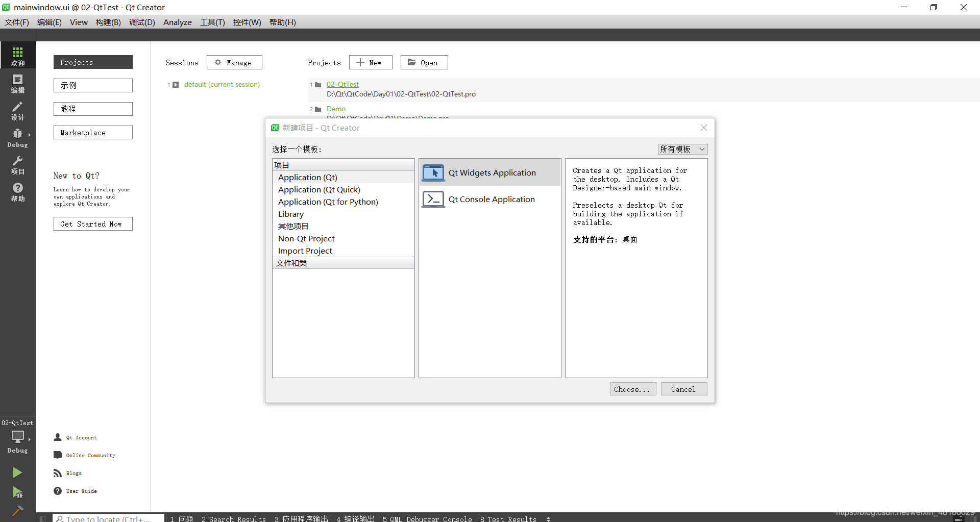Viewport: 980px width, 522px height.
Task: Click the Qt Account person icon
Action: [58, 437]
